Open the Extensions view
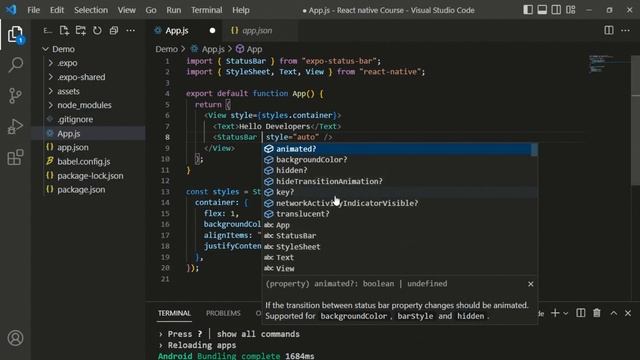640x360 pixels. [x=16, y=158]
